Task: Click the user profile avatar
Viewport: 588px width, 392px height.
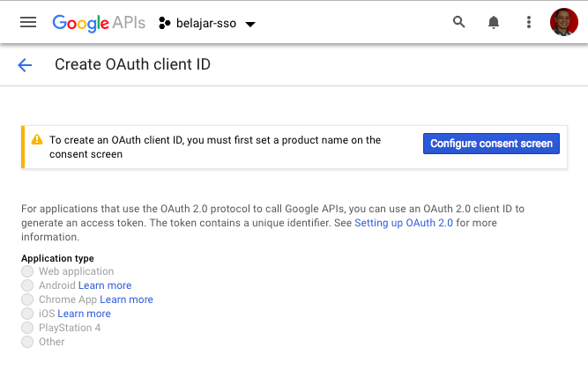Action: (x=564, y=22)
